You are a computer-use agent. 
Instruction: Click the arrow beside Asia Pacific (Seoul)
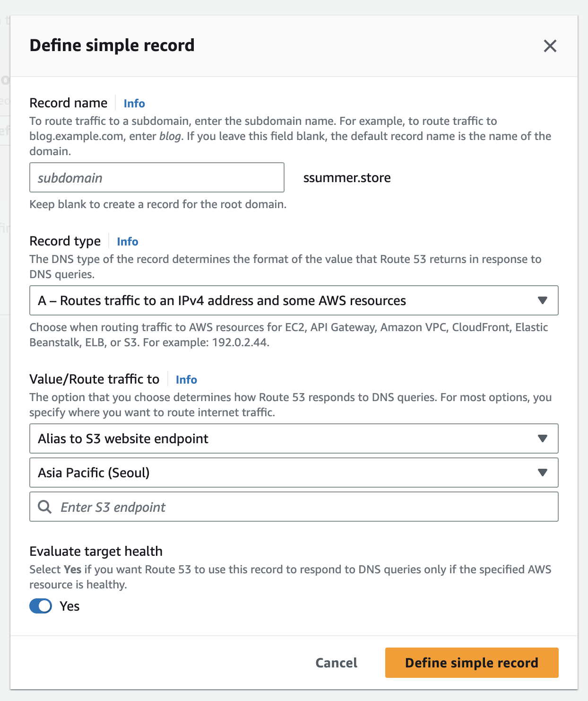(x=542, y=473)
